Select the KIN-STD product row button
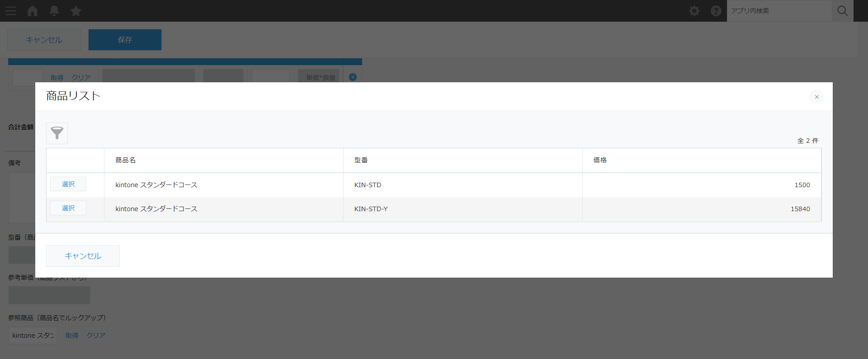 [68, 184]
